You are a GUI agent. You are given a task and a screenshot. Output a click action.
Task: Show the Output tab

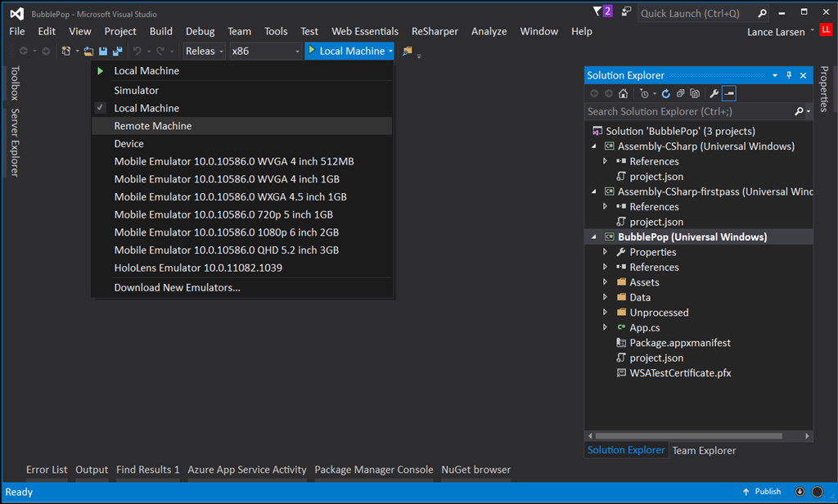(92, 470)
